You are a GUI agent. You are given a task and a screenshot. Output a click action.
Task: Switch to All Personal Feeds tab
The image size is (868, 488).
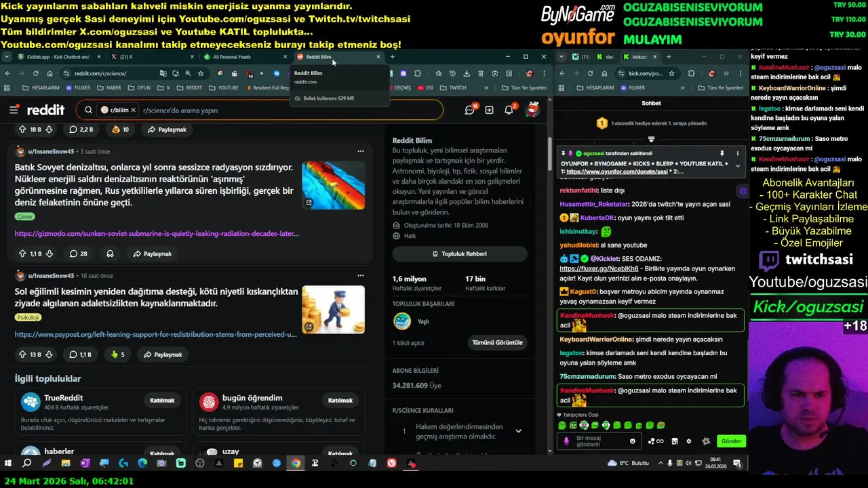click(245, 57)
